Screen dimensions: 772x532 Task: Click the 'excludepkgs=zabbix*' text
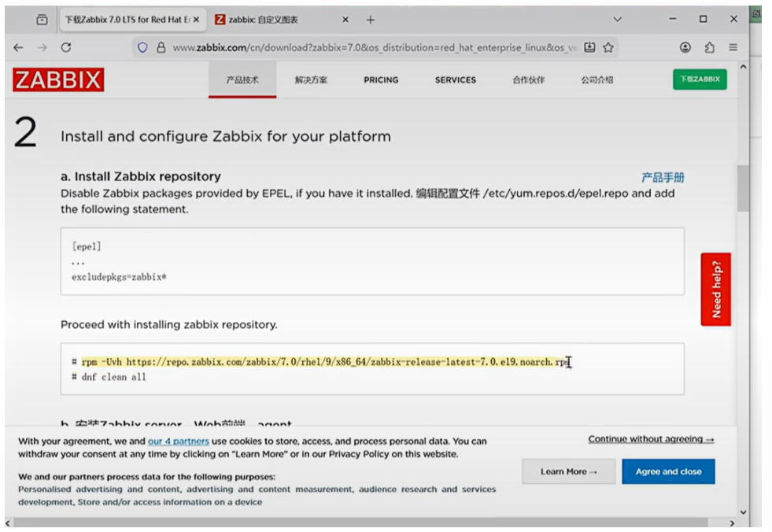(119, 277)
